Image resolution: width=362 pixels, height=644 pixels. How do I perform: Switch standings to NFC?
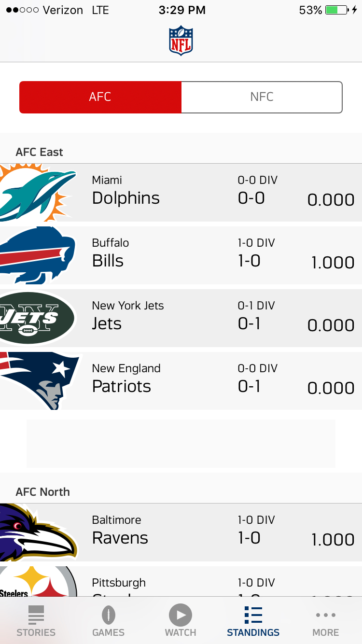262,97
